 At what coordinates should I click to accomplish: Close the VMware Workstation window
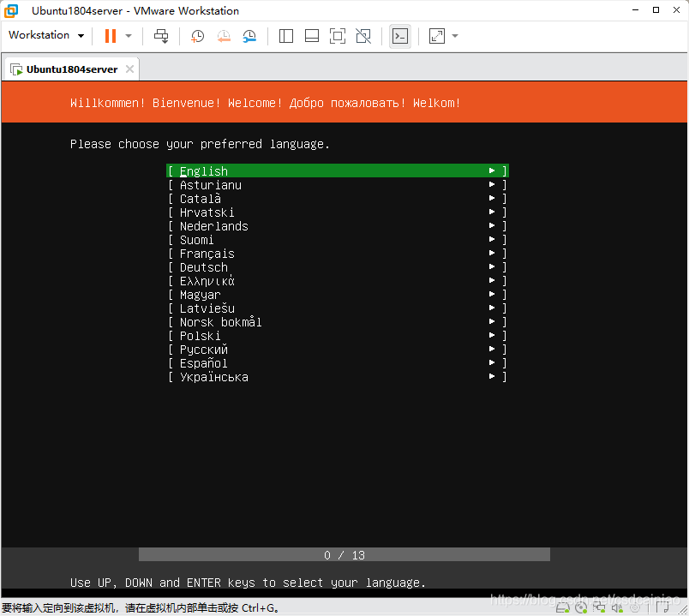pyautogui.click(x=677, y=10)
